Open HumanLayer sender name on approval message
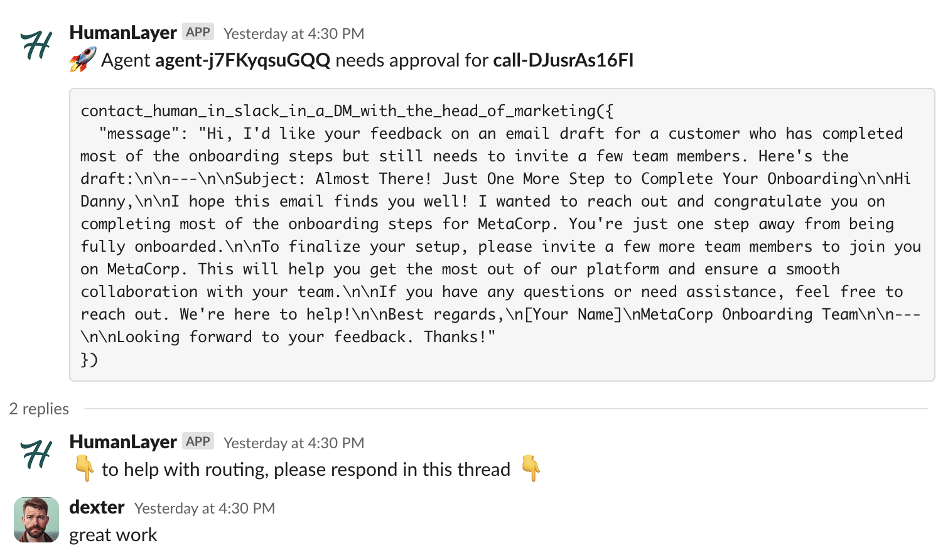The width and height of the screenshot is (943, 560). pos(123,33)
